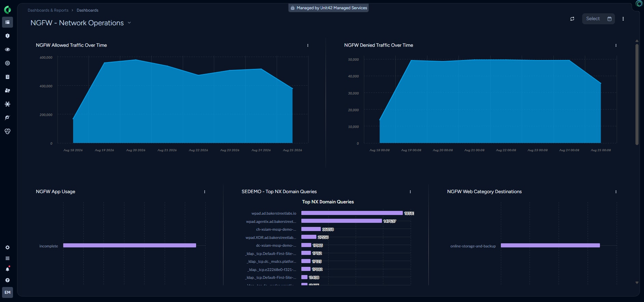This screenshot has height=302, width=644.
Task: Open the clipboard icon in sidebar
Action: click(x=8, y=77)
